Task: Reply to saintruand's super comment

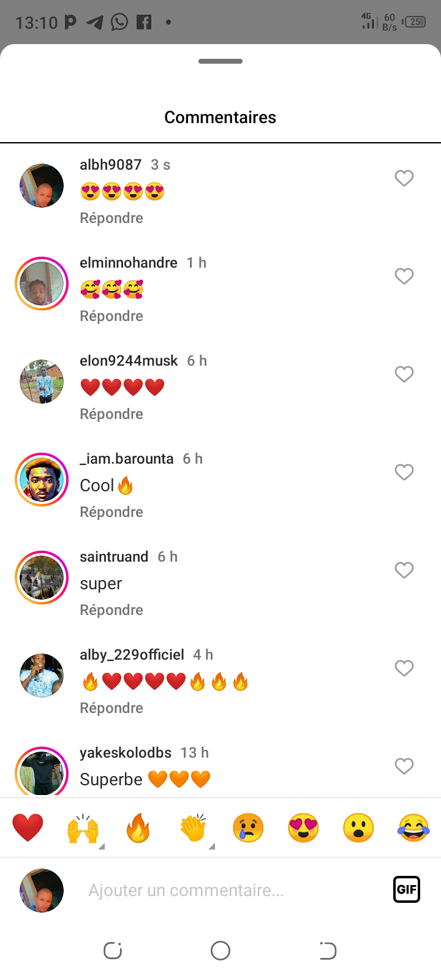Action: 111,610
